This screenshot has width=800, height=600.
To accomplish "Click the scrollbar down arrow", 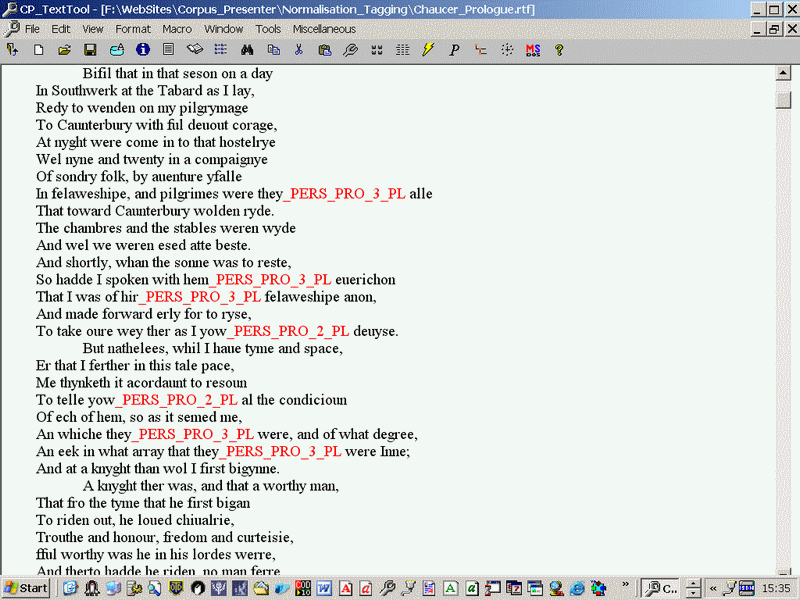I will (x=783, y=566).
